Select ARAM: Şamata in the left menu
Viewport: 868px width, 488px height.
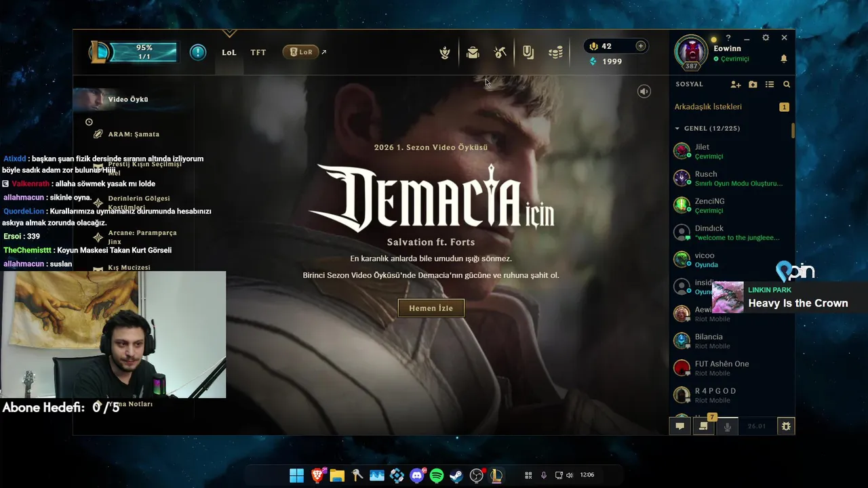coord(134,134)
